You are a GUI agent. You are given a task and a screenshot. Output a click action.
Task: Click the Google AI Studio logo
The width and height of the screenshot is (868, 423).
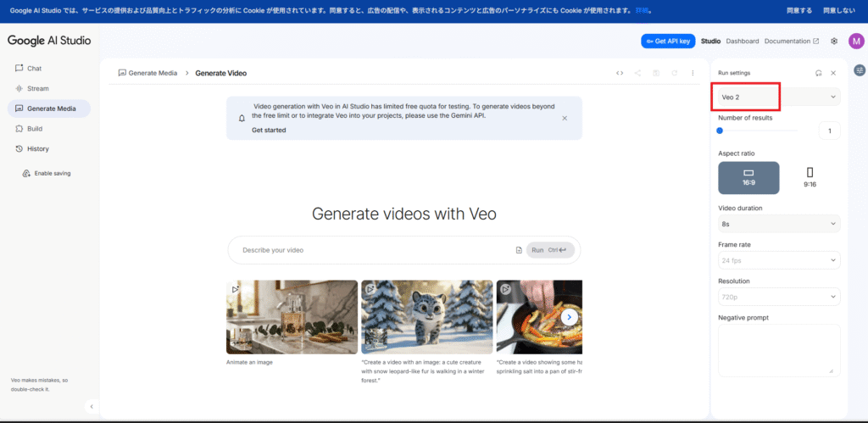pyautogui.click(x=49, y=41)
